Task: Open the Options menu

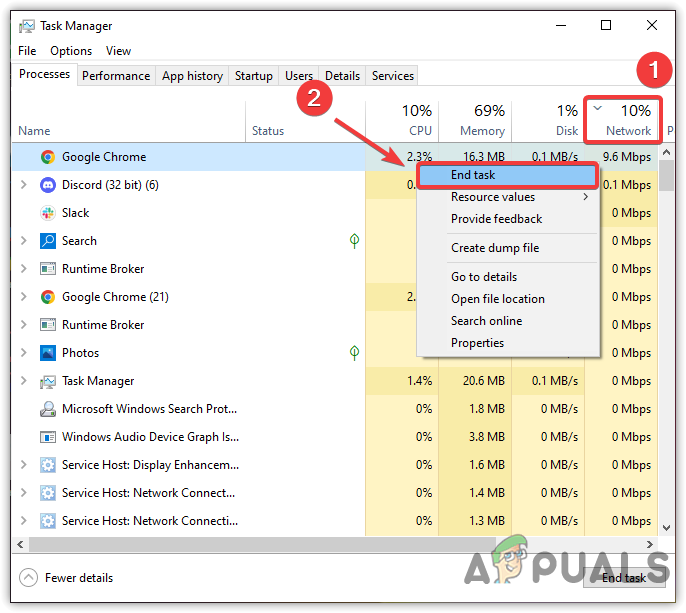Action: pos(71,51)
